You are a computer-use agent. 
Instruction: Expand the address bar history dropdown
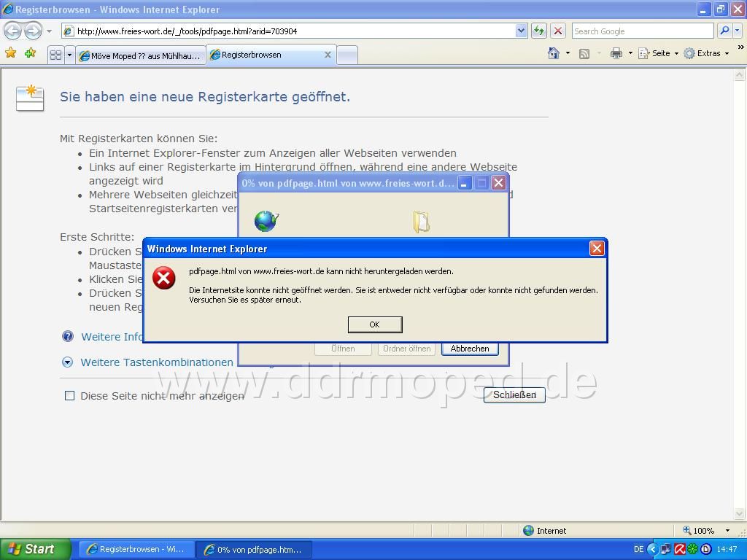[x=521, y=31]
